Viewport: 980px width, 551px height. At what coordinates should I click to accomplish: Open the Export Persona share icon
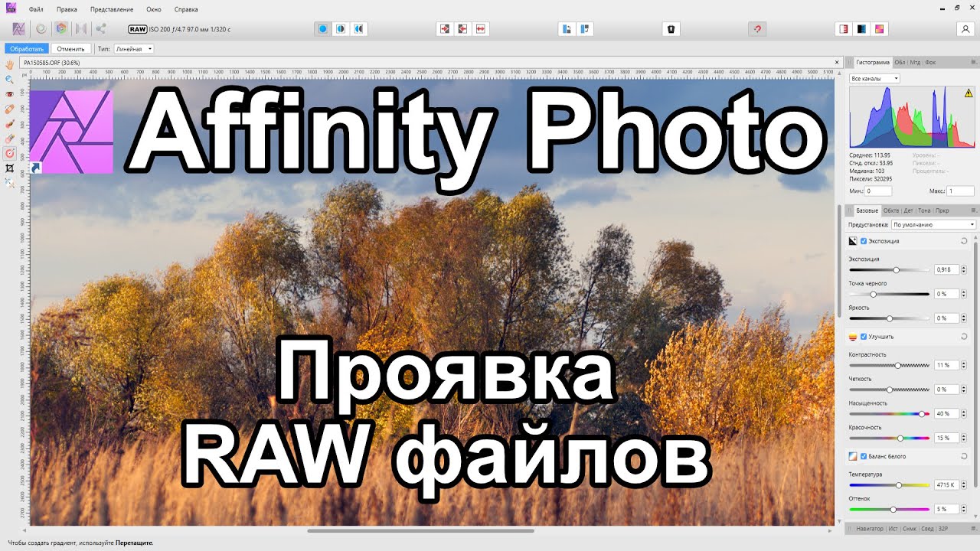[x=101, y=29]
